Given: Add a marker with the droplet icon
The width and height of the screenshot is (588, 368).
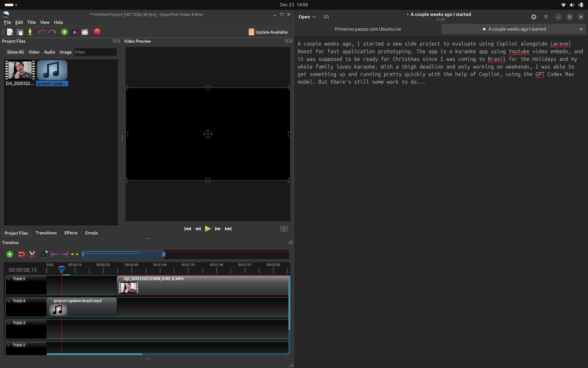Looking at the screenshot, I should click(44, 254).
